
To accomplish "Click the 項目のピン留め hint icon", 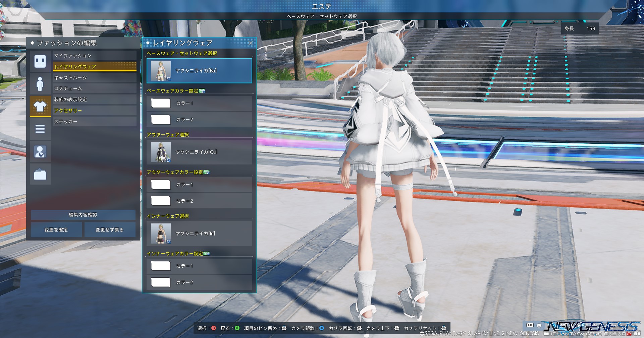I will pos(284,328).
